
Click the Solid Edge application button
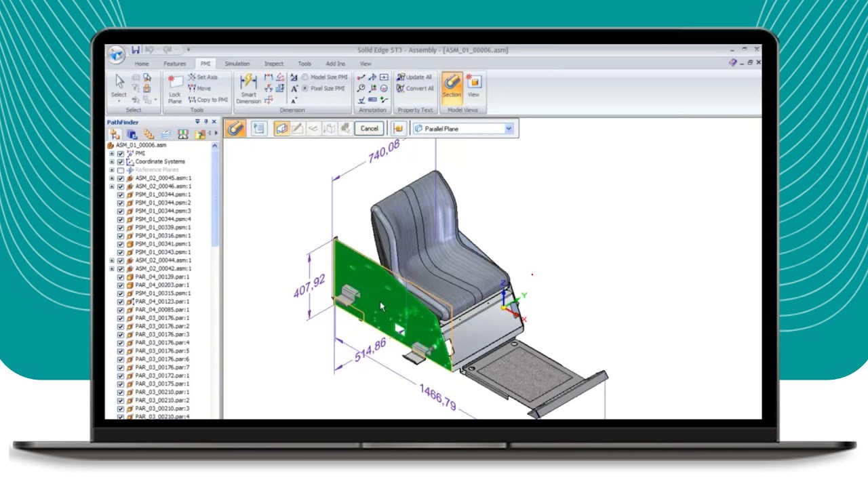point(116,54)
